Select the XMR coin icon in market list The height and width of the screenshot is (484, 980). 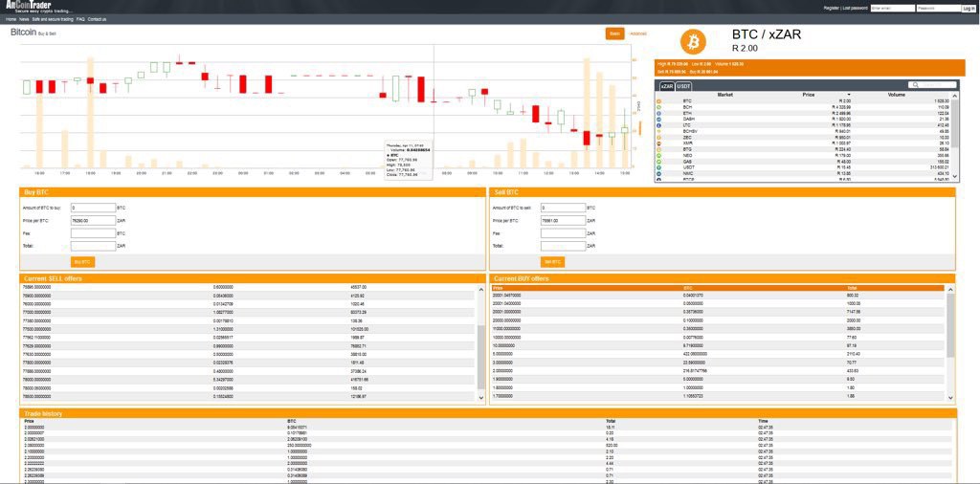coord(658,143)
